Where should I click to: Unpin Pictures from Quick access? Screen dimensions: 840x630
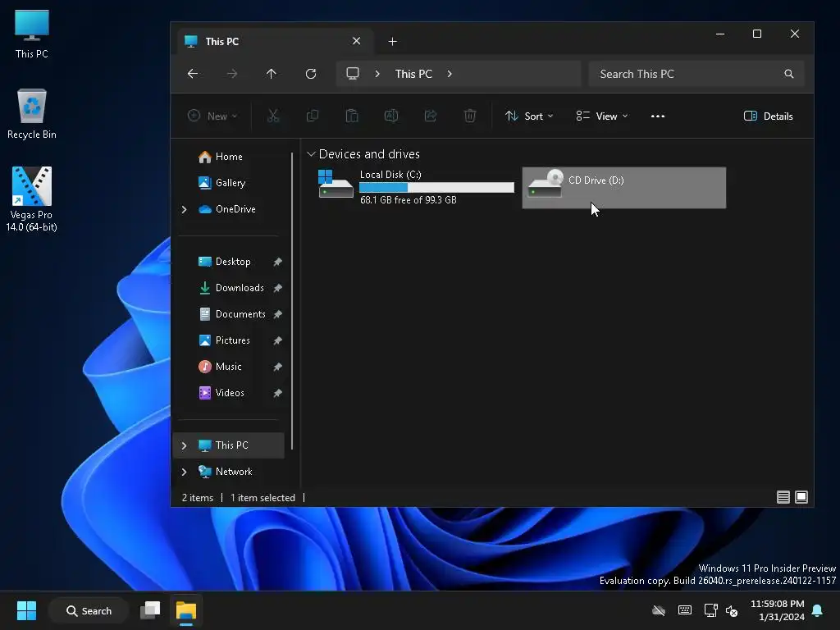277,340
